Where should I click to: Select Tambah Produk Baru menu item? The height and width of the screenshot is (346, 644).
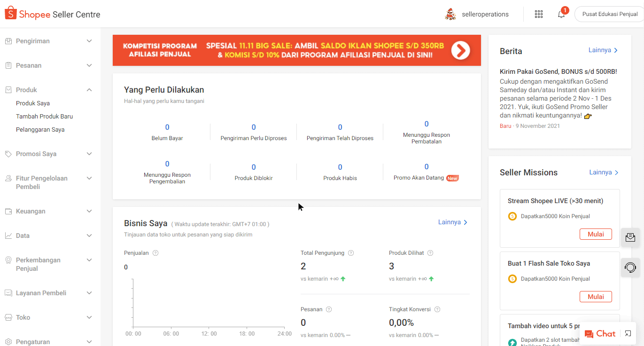click(x=45, y=117)
